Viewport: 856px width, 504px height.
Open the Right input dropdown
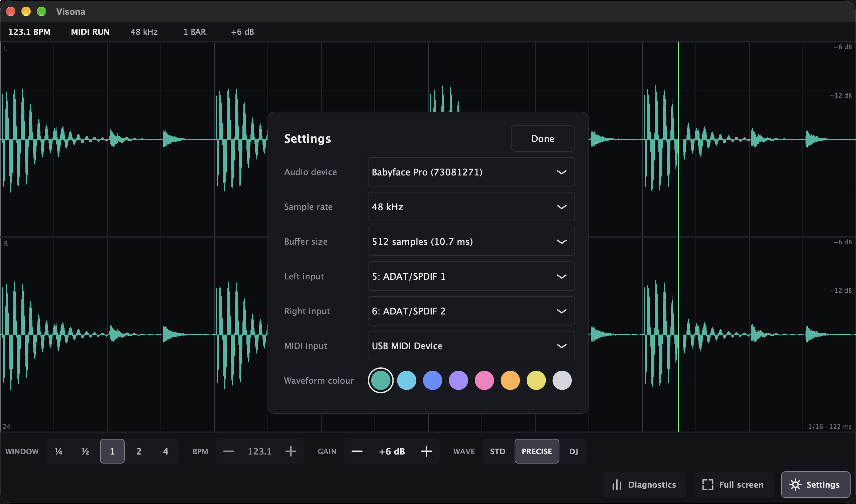[471, 311]
